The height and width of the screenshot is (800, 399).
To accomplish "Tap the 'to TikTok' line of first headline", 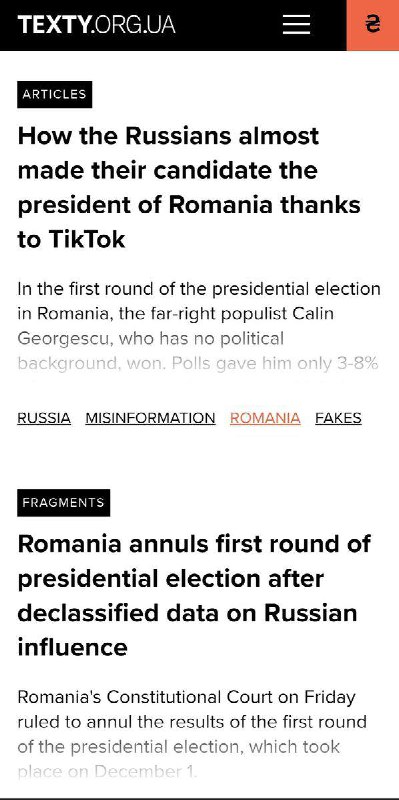I will click(71, 239).
